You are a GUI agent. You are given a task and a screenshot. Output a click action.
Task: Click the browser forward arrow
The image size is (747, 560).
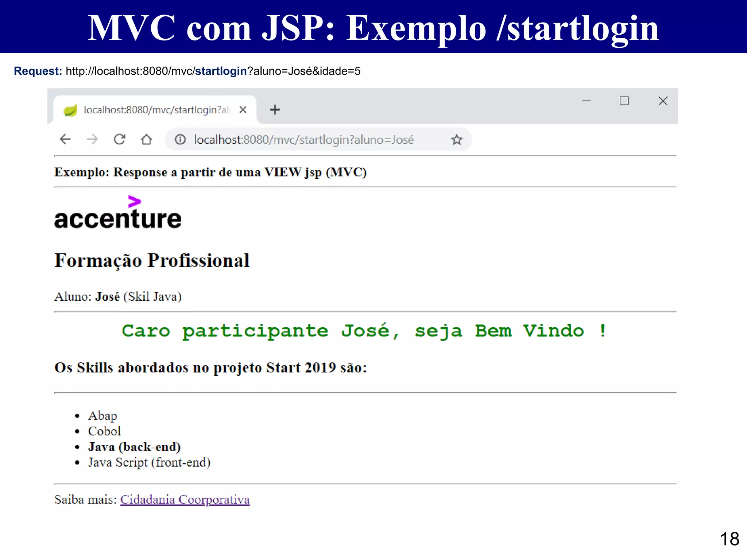tap(92, 139)
